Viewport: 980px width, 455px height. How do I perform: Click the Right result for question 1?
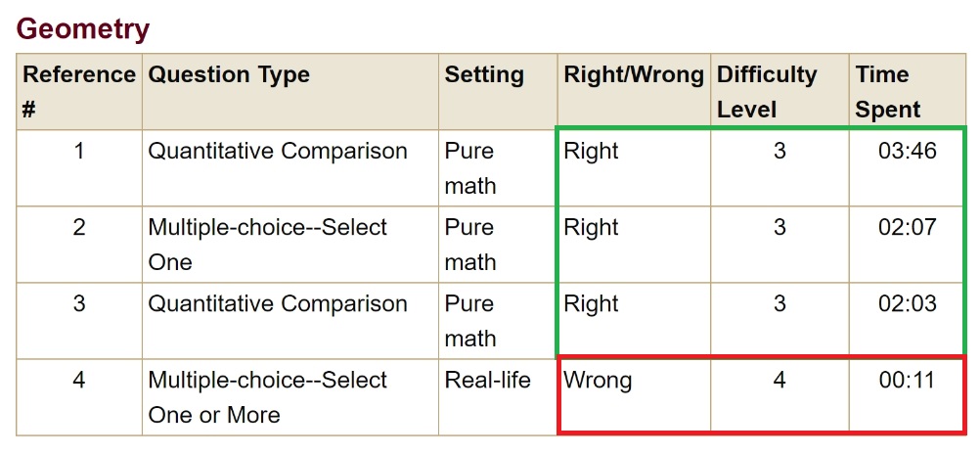click(591, 152)
